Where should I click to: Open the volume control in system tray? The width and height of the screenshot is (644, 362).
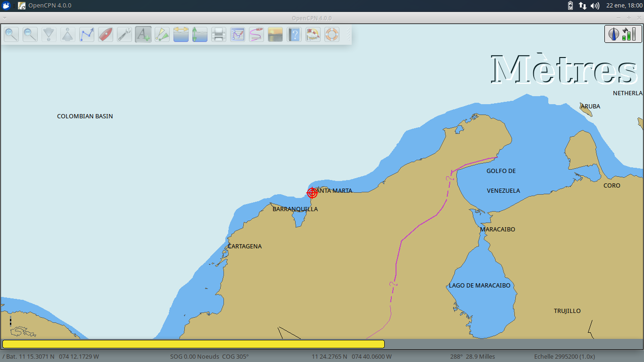pos(595,6)
